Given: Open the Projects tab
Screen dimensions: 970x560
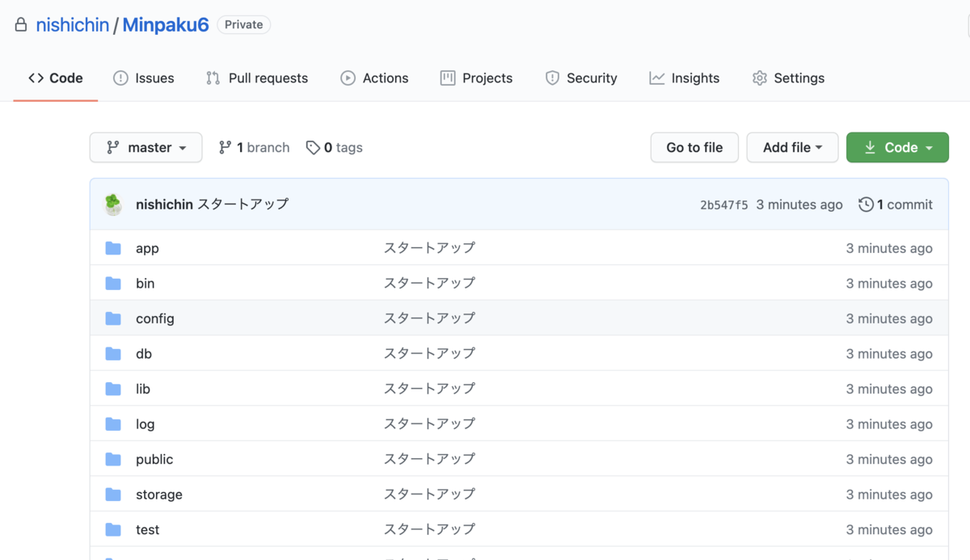Looking at the screenshot, I should [x=476, y=78].
